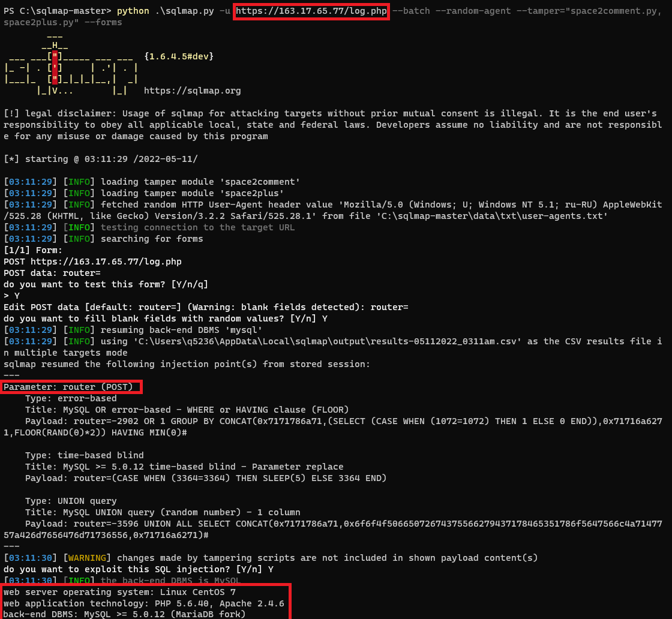Click the 'POST data: router=' line
The image size is (672, 619).
[52, 273]
